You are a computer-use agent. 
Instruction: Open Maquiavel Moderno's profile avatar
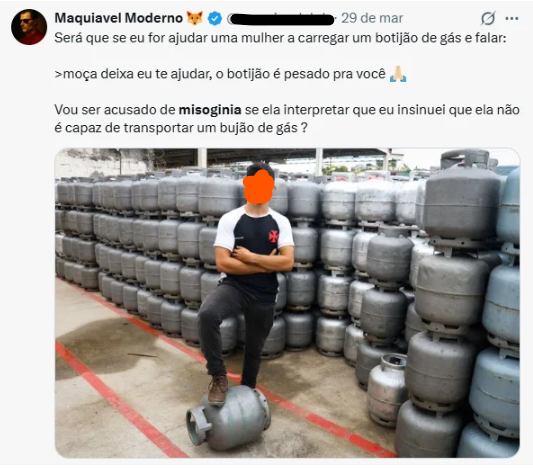point(29,27)
